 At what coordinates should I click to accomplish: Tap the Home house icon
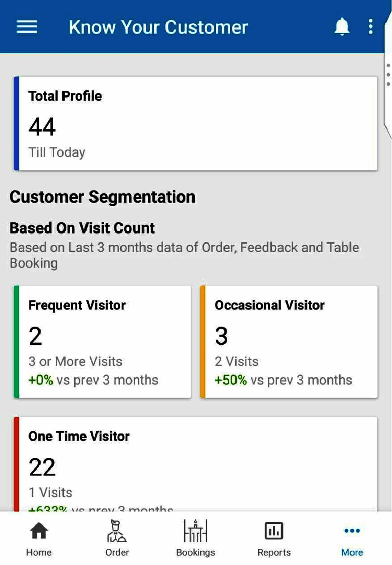(39, 531)
